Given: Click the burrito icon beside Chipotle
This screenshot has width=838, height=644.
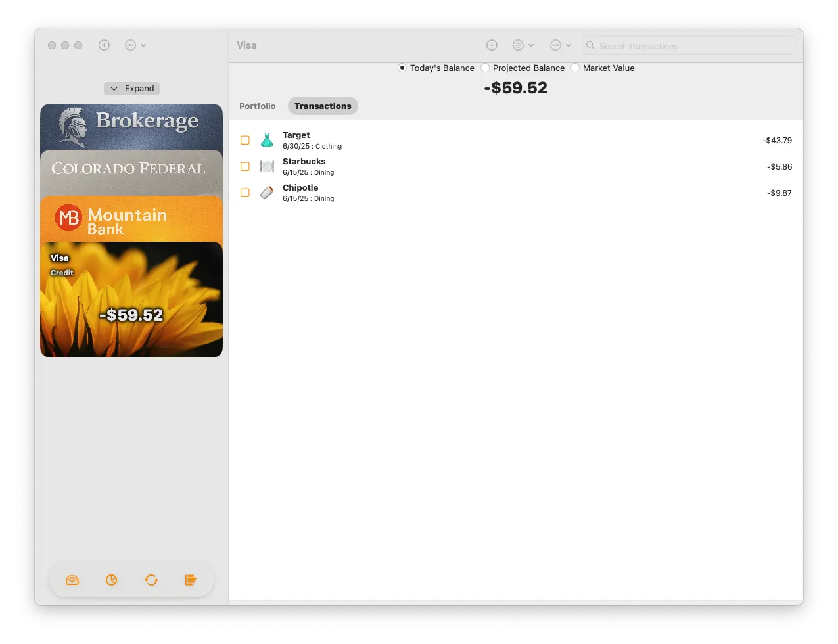Looking at the screenshot, I should coord(267,193).
